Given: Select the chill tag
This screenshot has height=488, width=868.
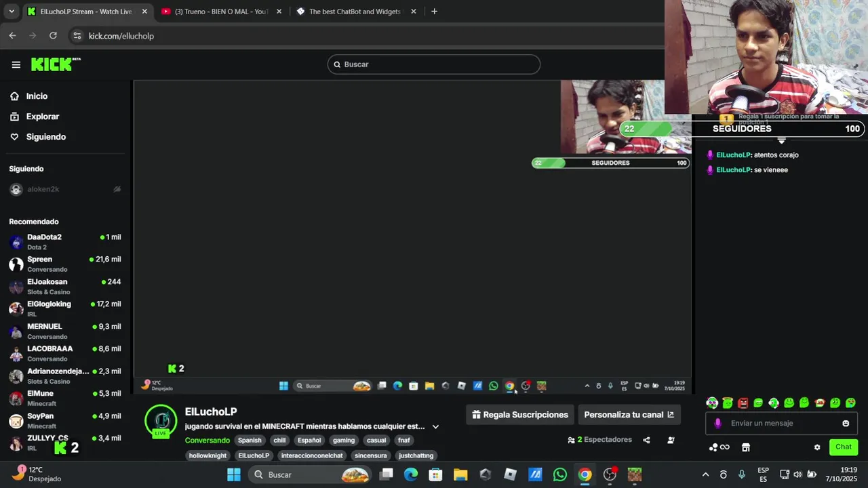Looking at the screenshot, I should tap(279, 440).
